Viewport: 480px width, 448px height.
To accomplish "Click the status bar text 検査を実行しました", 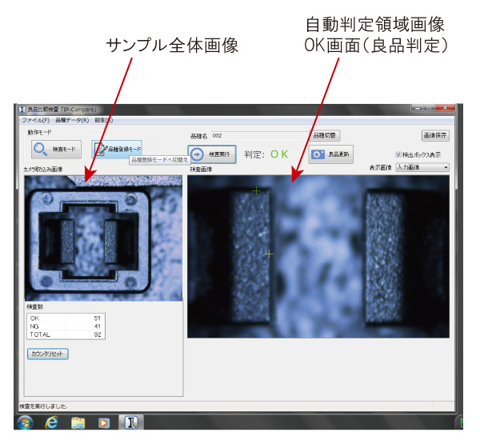I will [43, 406].
